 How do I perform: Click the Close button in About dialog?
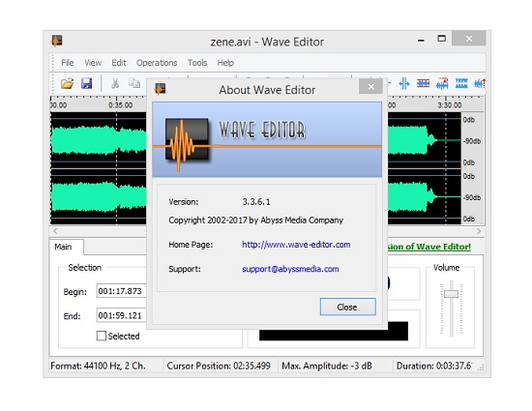348,307
